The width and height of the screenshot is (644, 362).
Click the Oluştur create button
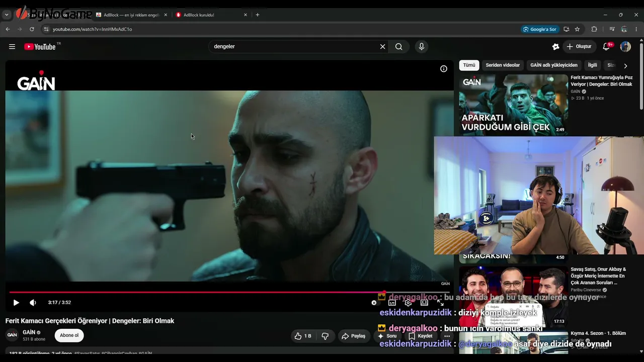pos(580,47)
